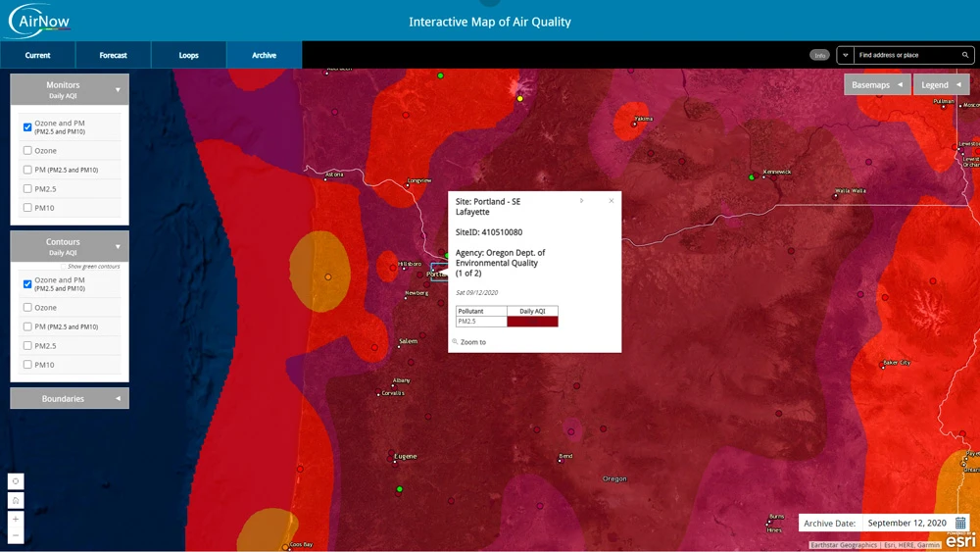This screenshot has width=980, height=552.
Task: Open the archive date calendar icon
Action: tap(960, 524)
